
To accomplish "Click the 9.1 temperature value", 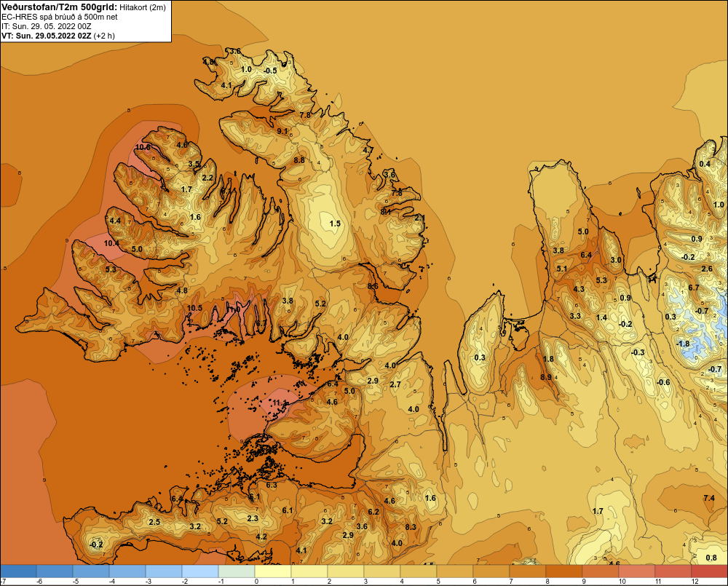I will (282, 132).
